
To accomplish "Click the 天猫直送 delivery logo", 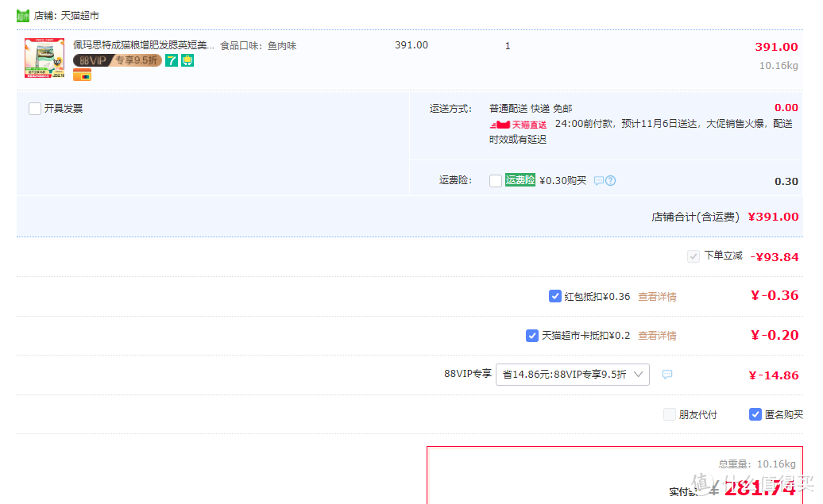I will 519,125.
